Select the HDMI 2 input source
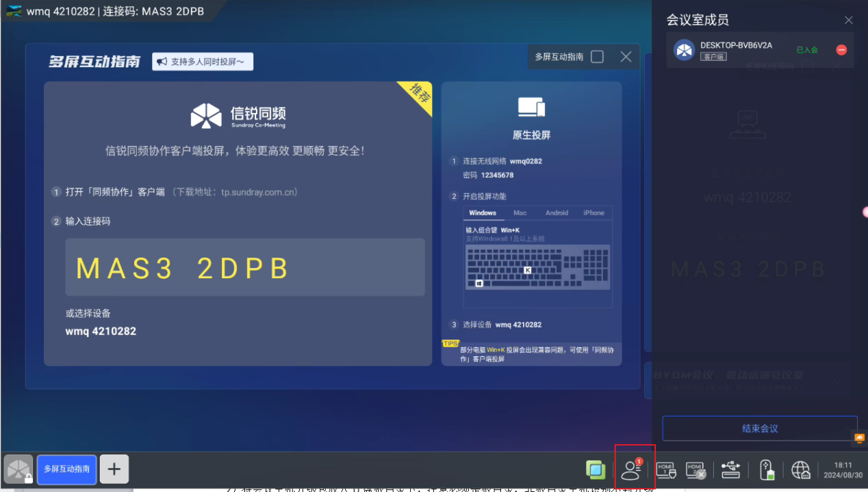Screen dimensions: 868x492 tap(695, 469)
